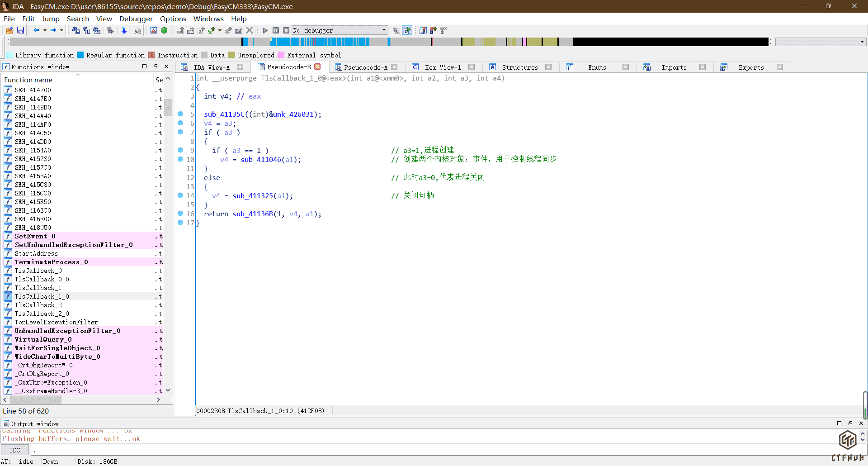Click the green Start process play icon
868x466 pixels.
265,30
